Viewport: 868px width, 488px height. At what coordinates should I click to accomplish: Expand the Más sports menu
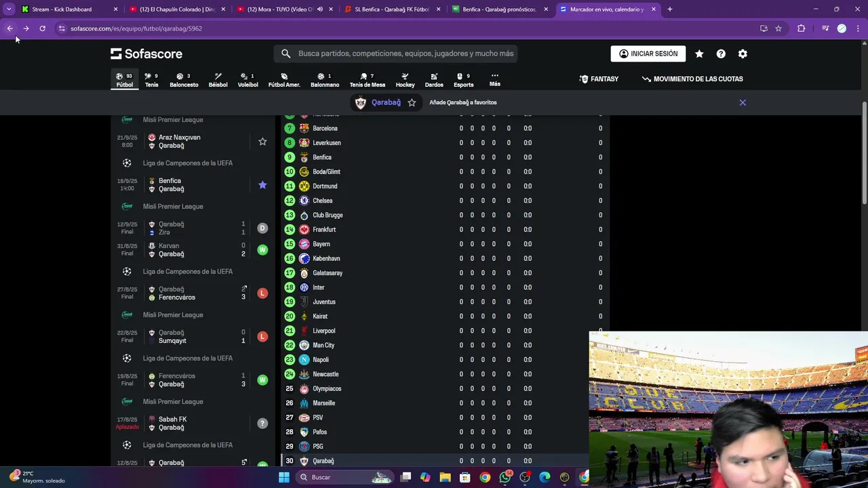495,79
